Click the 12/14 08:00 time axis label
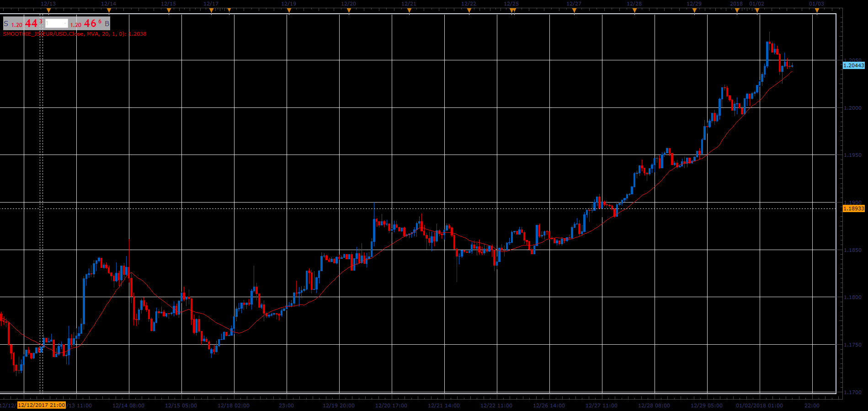The image size is (868, 411). tap(128, 406)
